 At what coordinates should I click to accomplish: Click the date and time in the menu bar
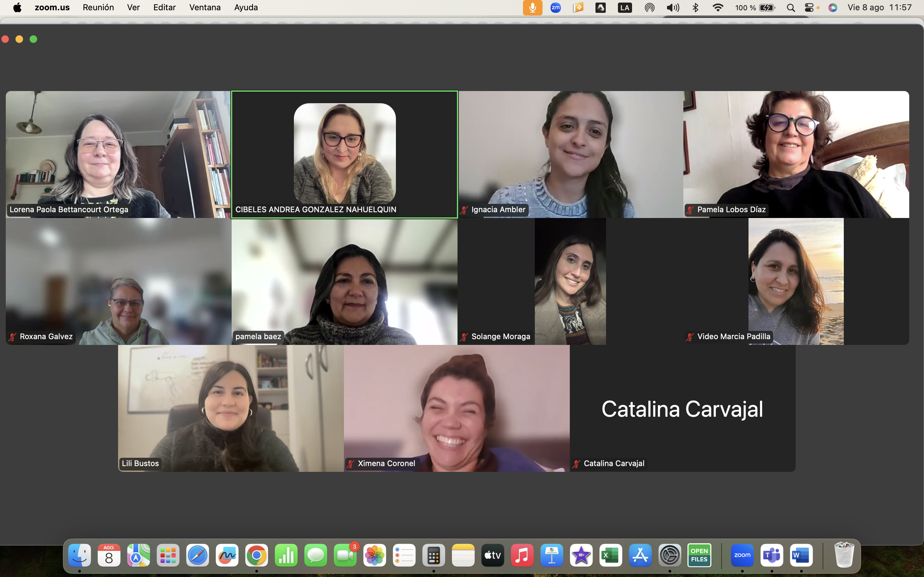[879, 8]
